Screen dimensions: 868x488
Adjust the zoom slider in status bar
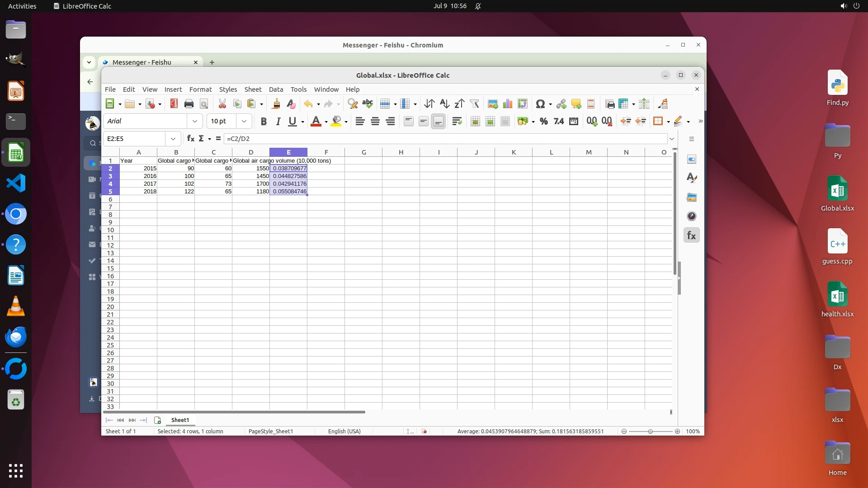(651, 432)
